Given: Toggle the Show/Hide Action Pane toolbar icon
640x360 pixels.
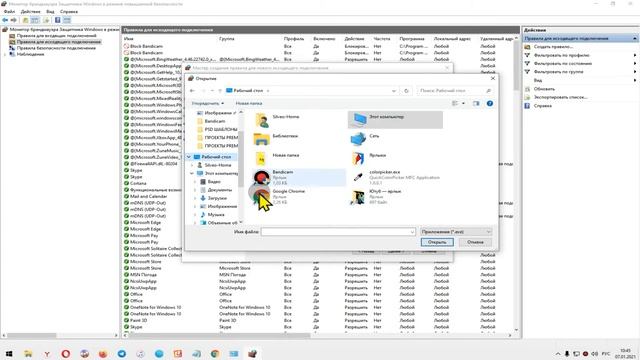Looking at the screenshot, I should coord(67,20).
